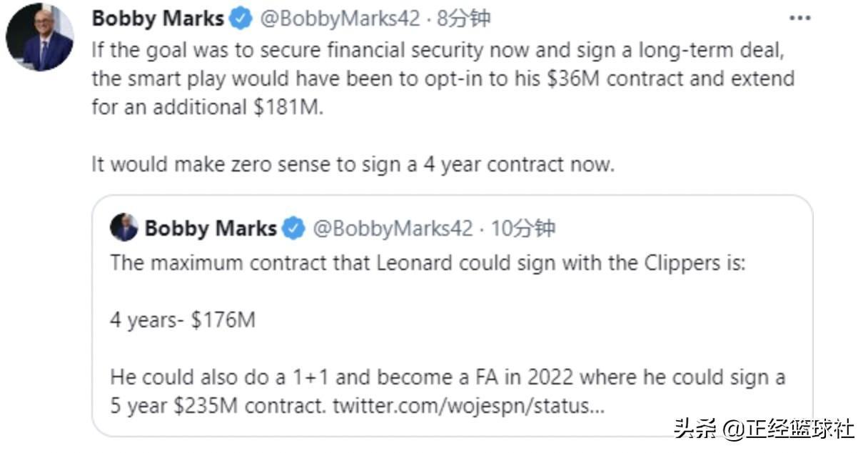This screenshot has height=453, width=868.
Task: Open the 8分钟 timestamp link
Action: pyautogui.click(x=464, y=19)
